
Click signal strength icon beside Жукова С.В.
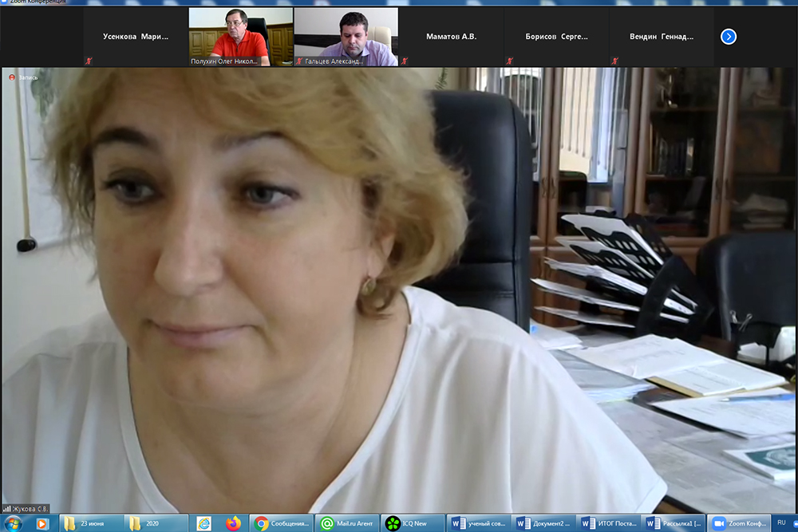[7, 509]
